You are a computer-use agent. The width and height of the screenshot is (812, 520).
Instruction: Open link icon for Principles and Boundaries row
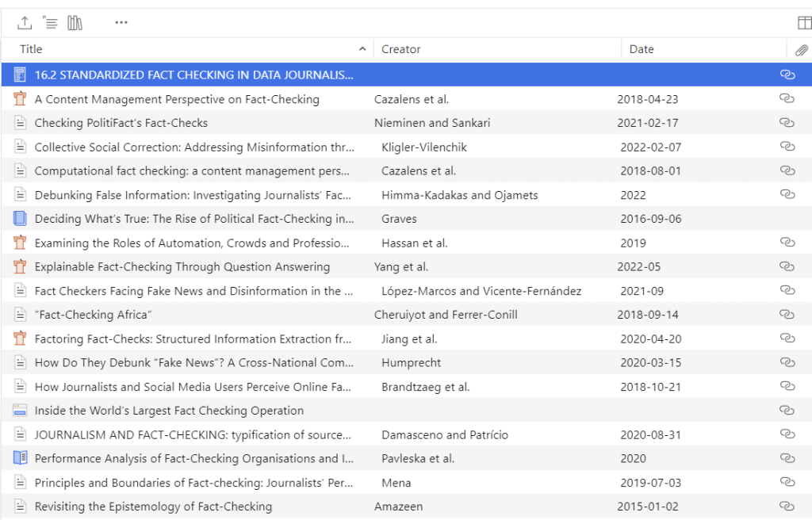click(x=787, y=482)
